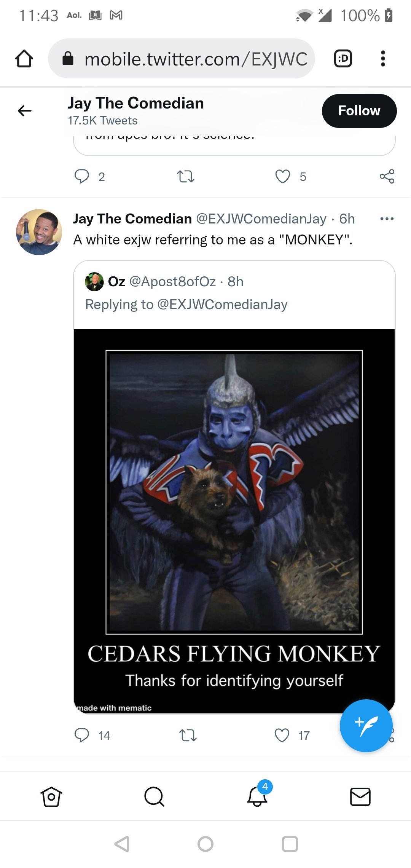Image resolution: width=411 pixels, height=868 pixels.
Task: Retweet the MONKEY tweet
Action: pyautogui.click(x=188, y=735)
